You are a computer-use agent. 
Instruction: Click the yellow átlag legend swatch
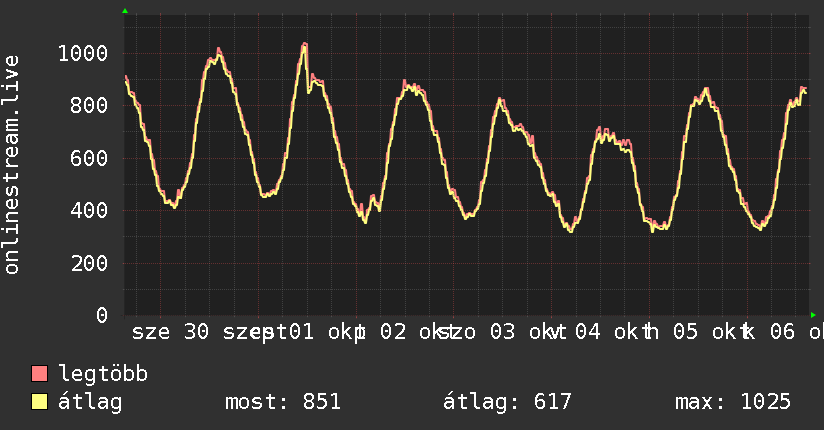click(x=39, y=401)
